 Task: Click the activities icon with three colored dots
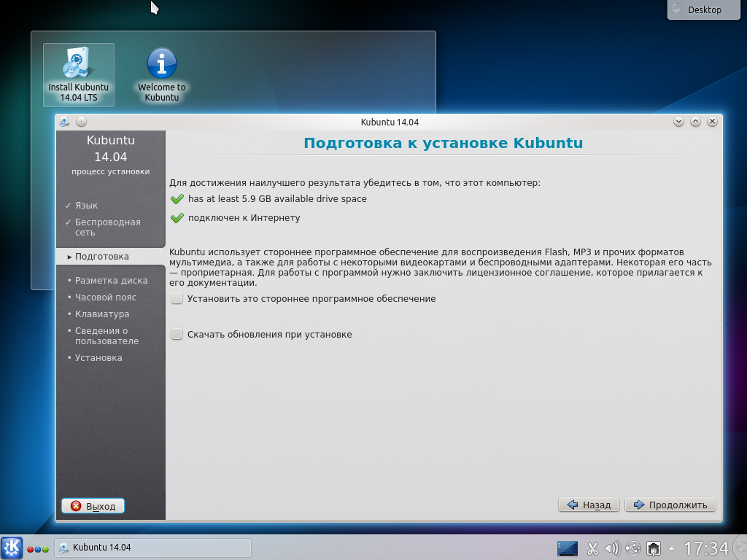(x=38, y=549)
